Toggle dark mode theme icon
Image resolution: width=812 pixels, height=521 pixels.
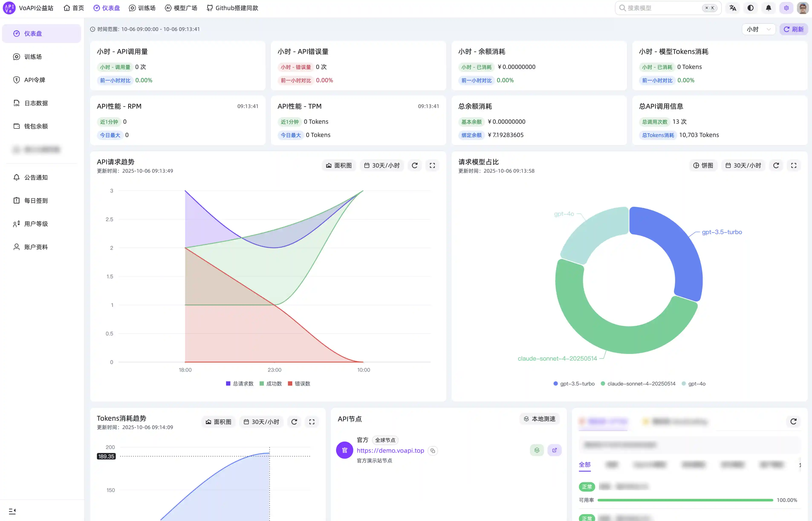pyautogui.click(x=750, y=8)
